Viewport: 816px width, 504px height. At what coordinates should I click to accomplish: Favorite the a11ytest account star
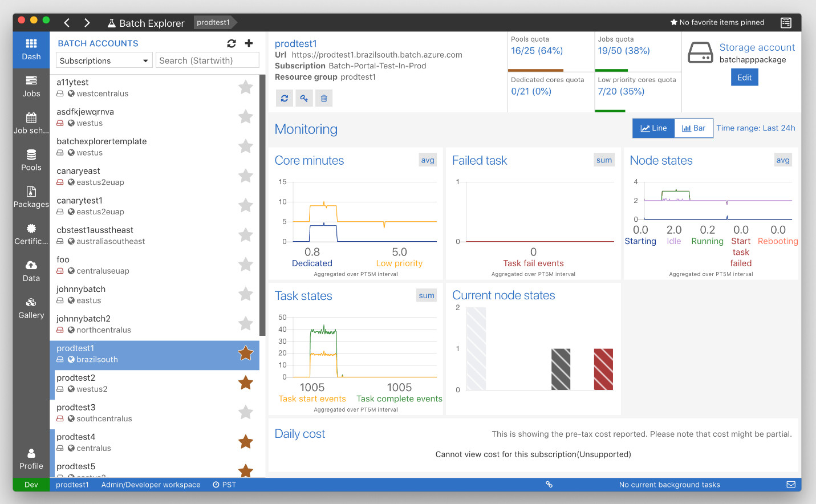246,87
